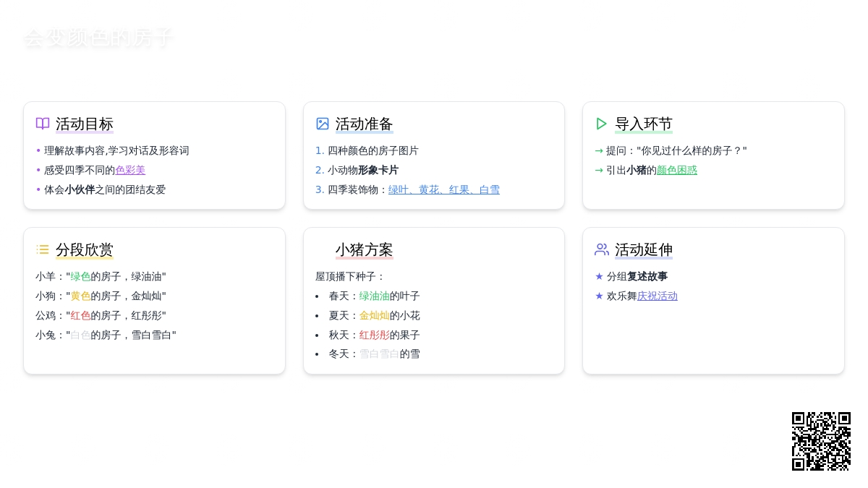Click the list icon beside 分段欣赏
The width and height of the screenshot is (868, 488).
click(x=43, y=249)
